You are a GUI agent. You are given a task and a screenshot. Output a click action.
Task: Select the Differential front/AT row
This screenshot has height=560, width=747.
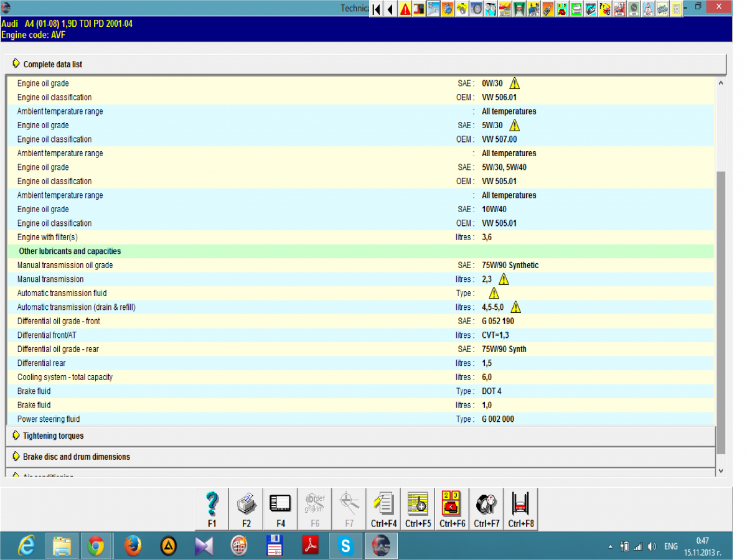click(x=361, y=335)
